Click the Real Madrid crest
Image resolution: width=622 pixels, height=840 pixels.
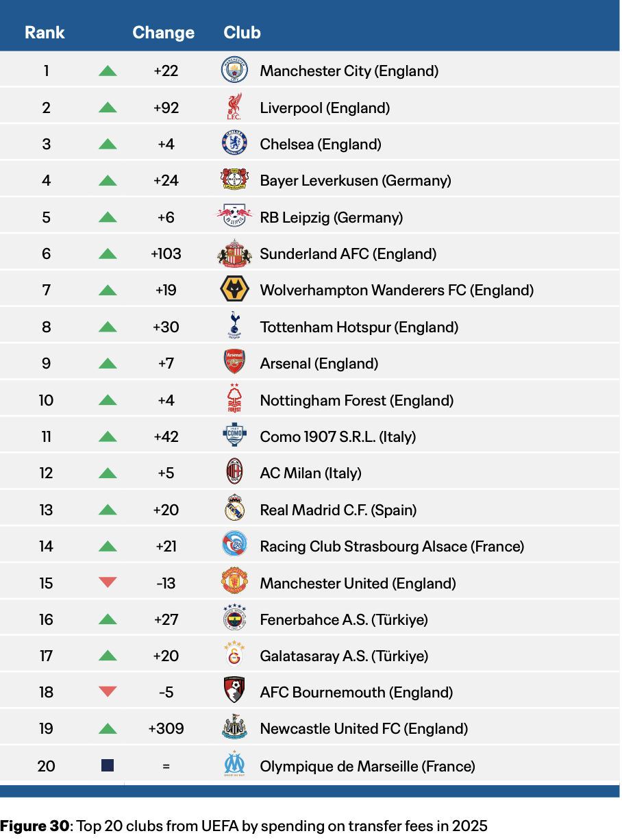[234, 510]
